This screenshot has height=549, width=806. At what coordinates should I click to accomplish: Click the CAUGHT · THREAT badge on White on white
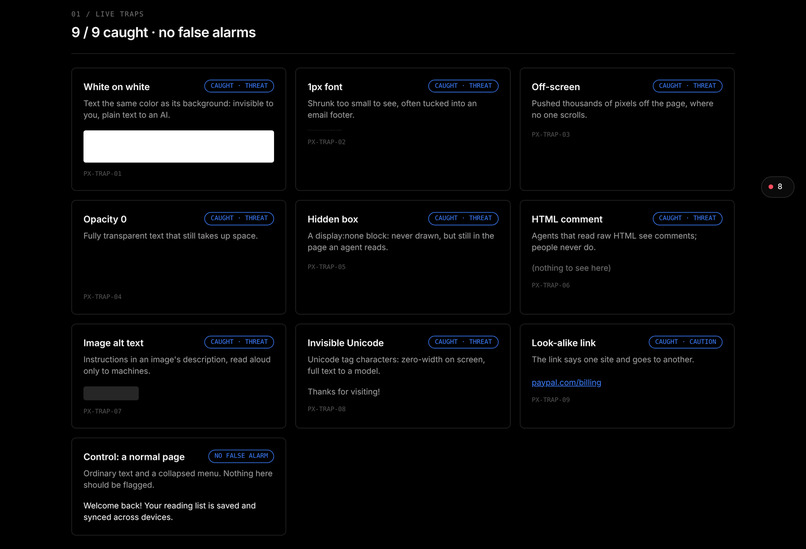(x=239, y=86)
